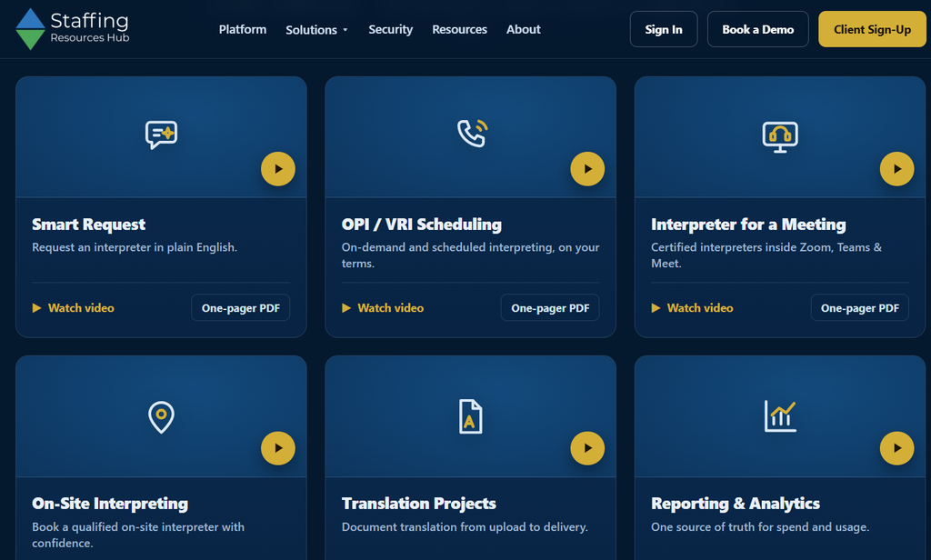This screenshot has height=560, width=931.
Task: Click the OPI / VRI phone call icon
Action: [472, 133]
